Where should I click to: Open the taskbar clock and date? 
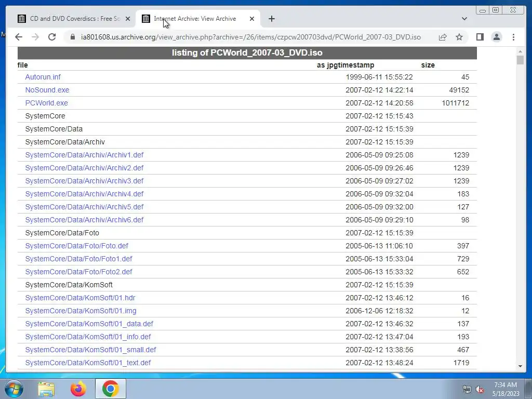(x=506, y=389)
